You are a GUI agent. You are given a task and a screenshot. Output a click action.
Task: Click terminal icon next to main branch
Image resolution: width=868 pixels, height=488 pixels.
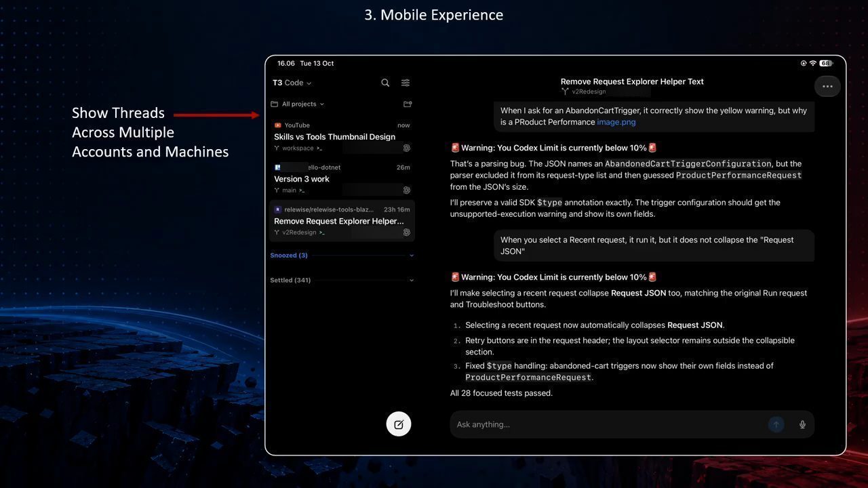point(302,190)
